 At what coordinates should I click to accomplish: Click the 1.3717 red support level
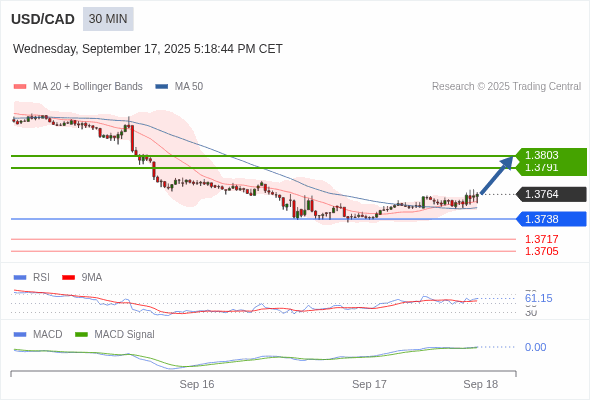[x=541, y=239]
